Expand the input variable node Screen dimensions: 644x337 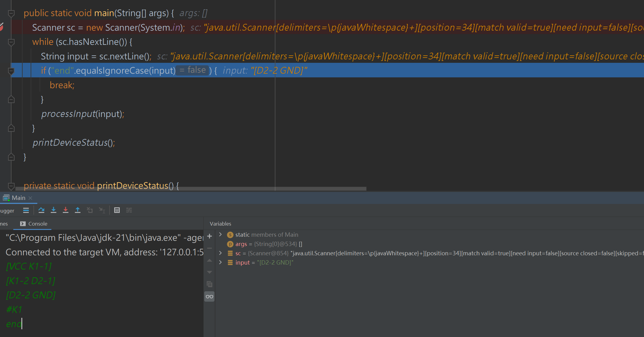click(220, 262)
